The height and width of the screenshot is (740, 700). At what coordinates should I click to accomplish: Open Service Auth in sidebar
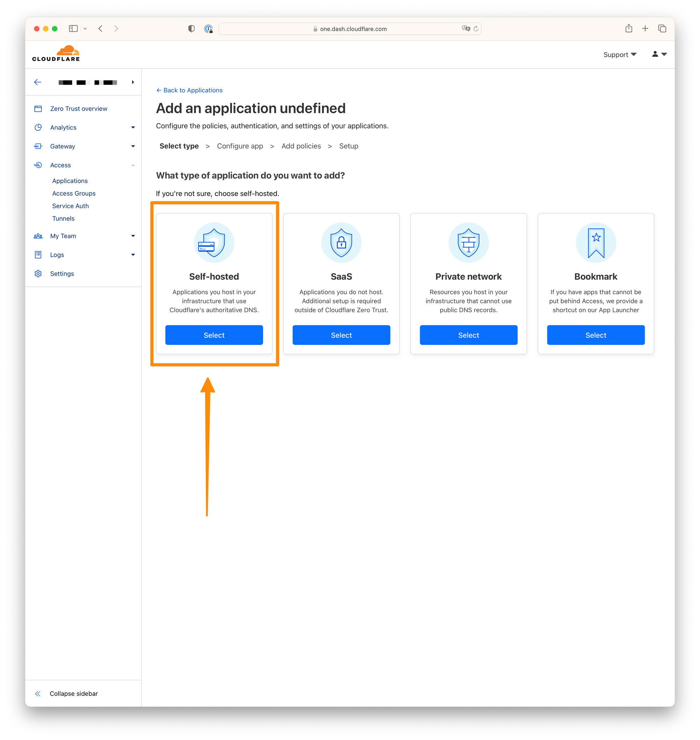coord(70,206)
